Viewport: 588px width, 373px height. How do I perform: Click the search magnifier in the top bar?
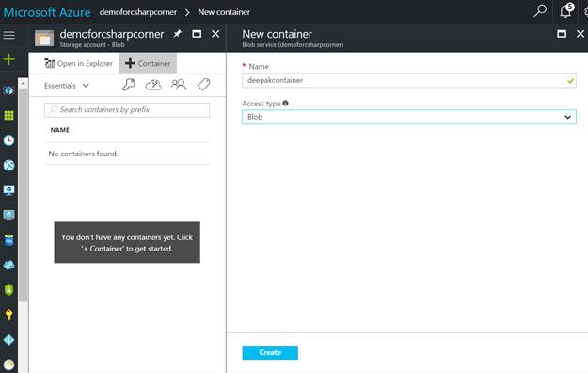[540, 11]
